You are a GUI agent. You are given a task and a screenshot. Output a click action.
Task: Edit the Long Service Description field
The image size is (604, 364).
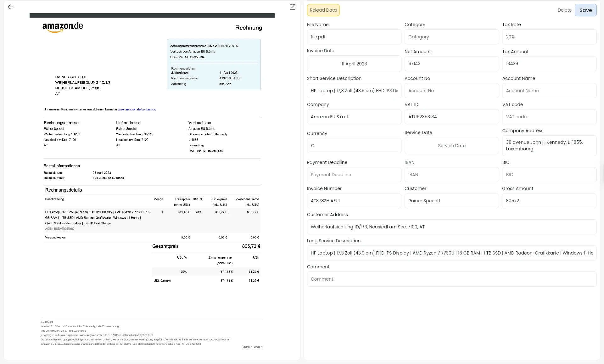coord(451,253)
